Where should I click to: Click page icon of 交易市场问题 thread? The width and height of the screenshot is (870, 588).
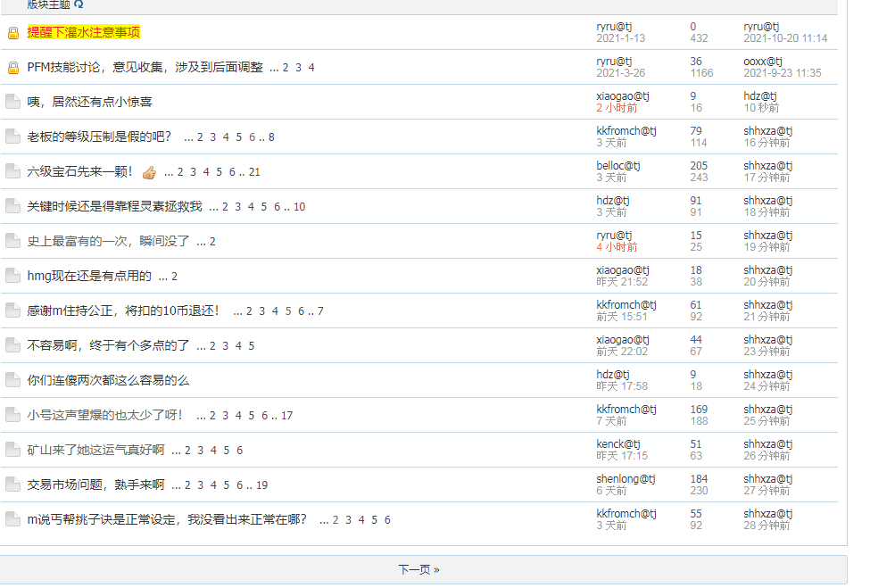pyautogui.click(x=12, y=484)
